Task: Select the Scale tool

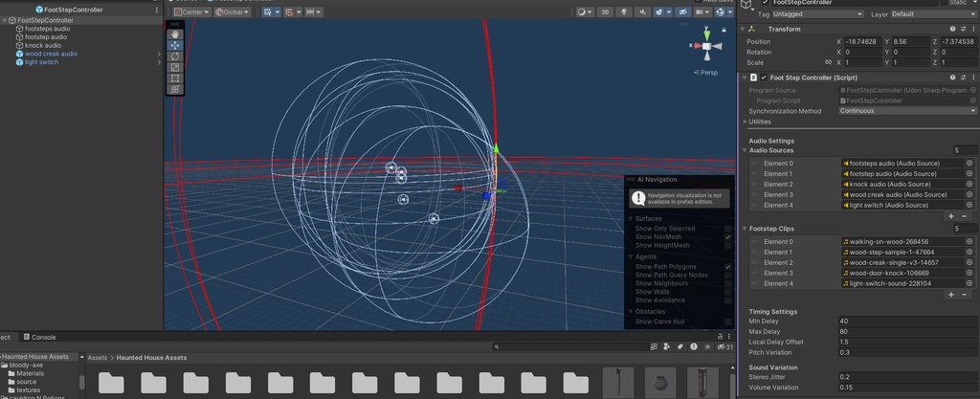Action: [176, 67]
